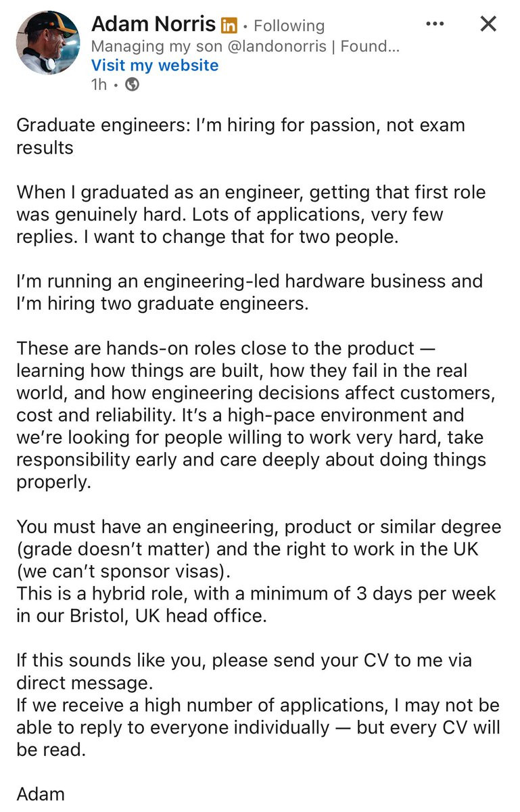Open the three-dot more options menu
Screen dimensions: 520x812
coord(435,24)
